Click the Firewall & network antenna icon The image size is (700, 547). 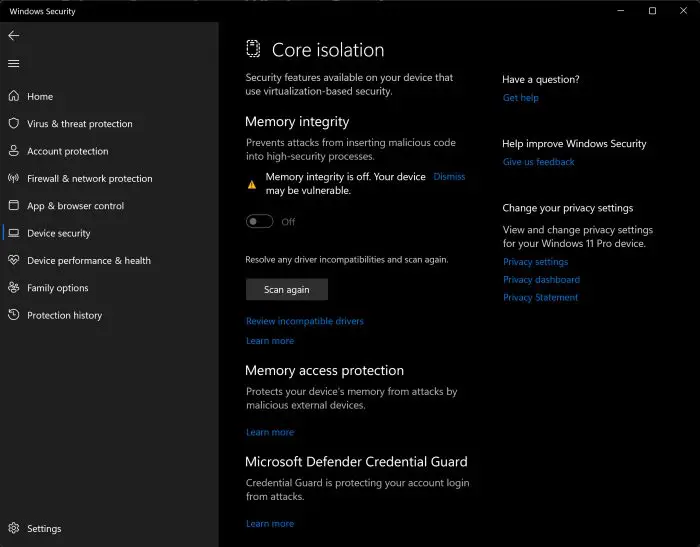click(14, 178)
